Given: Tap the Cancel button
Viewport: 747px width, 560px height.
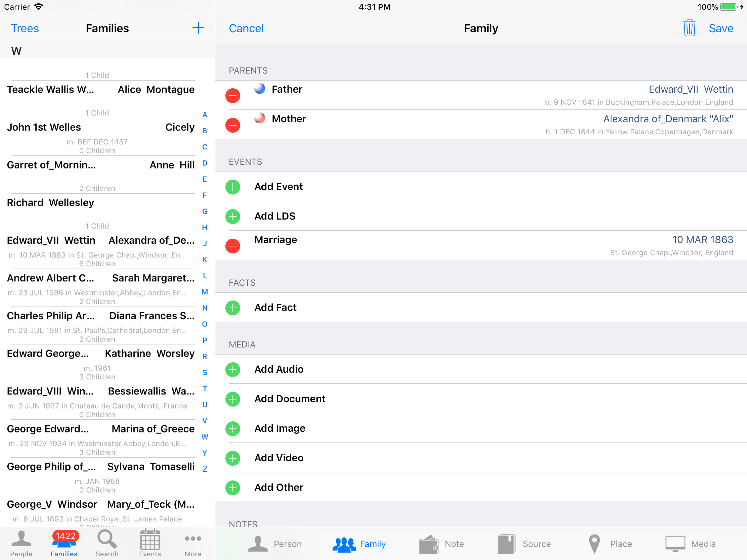Looking at the screenshot, I should tap(246, 28).
